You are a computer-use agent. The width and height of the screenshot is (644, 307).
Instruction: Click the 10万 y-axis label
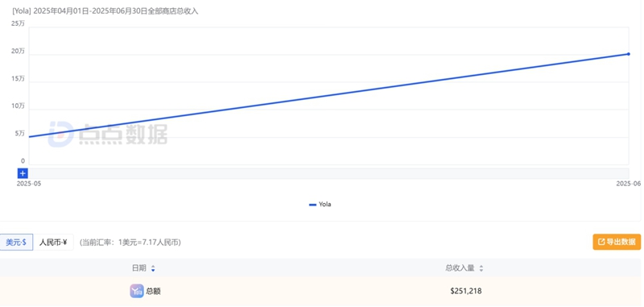coord(18,106)
